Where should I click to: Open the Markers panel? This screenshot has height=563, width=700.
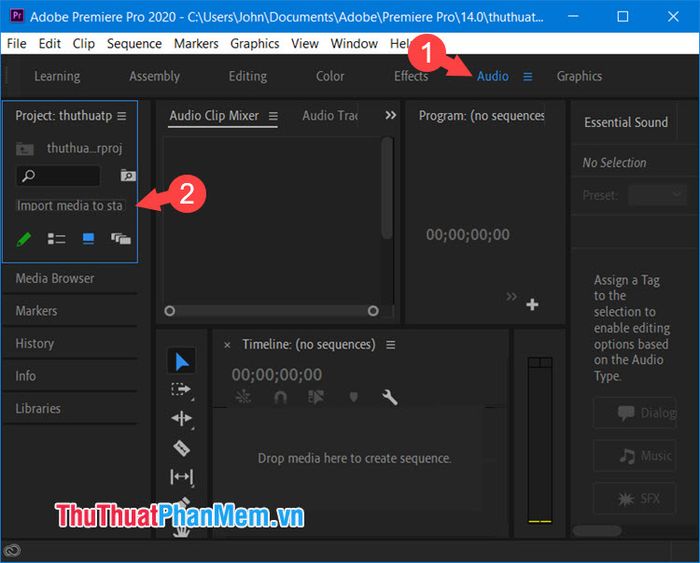(x=36, y=311)
